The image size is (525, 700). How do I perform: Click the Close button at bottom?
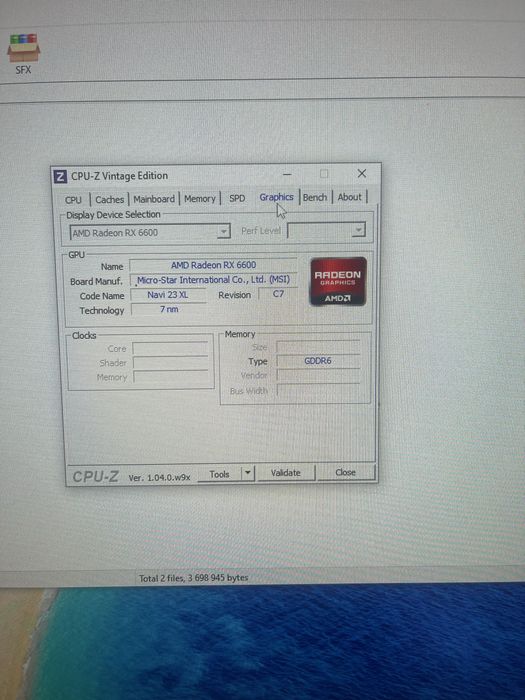tap(346, 472)
